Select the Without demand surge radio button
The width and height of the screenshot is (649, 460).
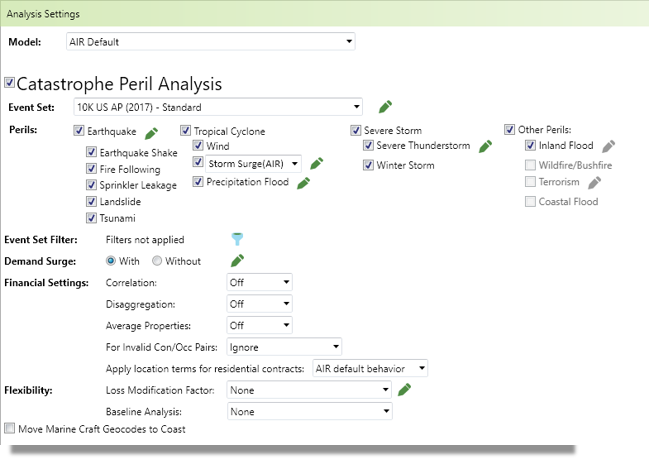coord(157,260)
